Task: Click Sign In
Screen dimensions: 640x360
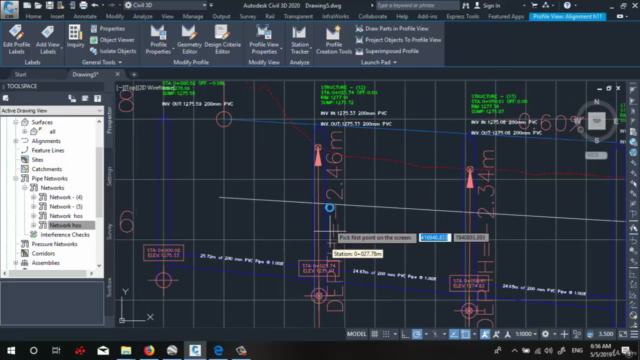Action: coord(487,5)
